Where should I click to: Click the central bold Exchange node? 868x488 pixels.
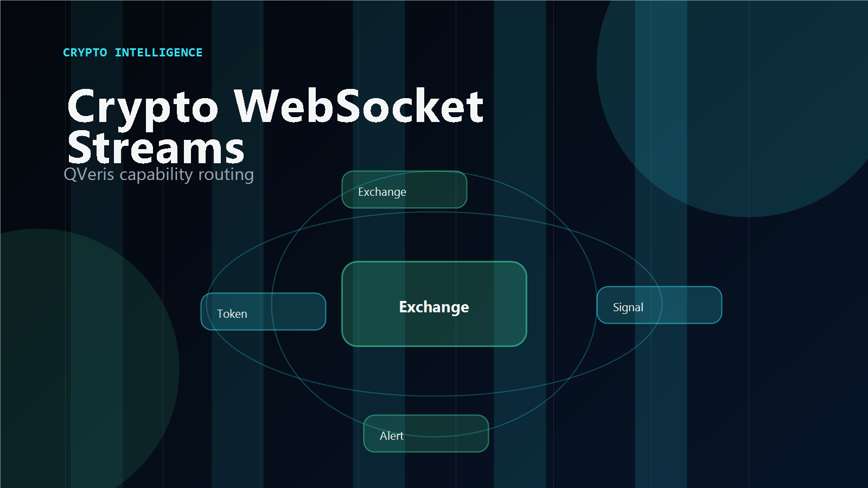(434, 304)
